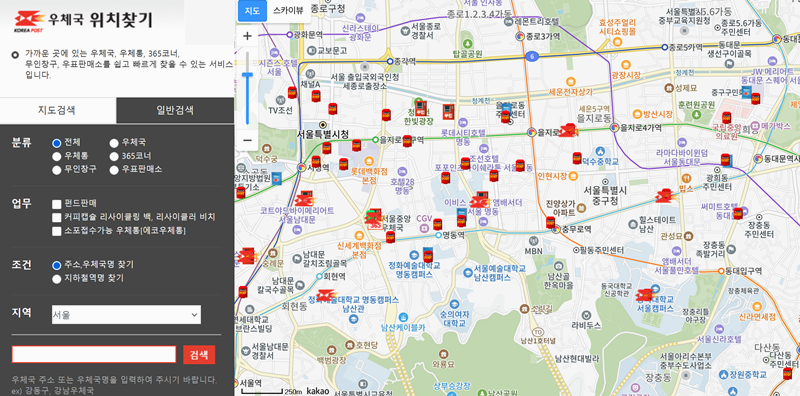Select the unmanned kiosk marker at 한빛광장
Screen dimensions: 800x396
(421, 109)
